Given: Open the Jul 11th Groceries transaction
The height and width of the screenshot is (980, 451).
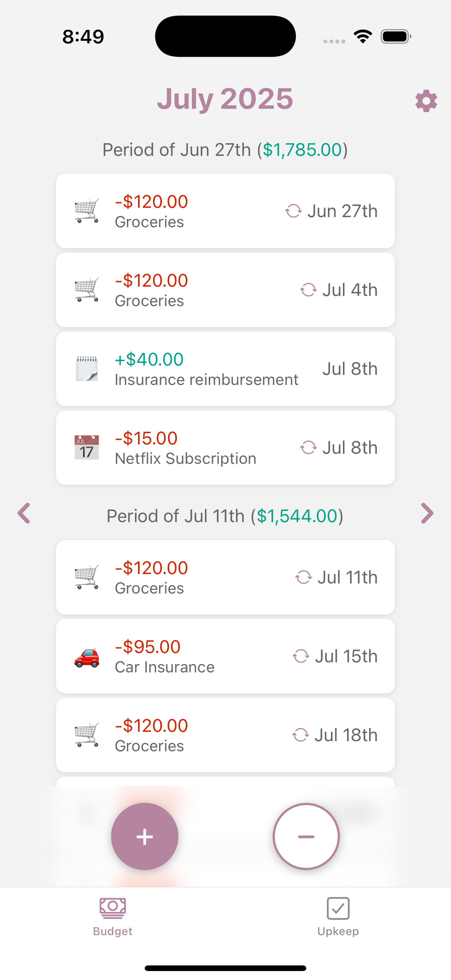Looking at the screenshot, I should [225, 577].
